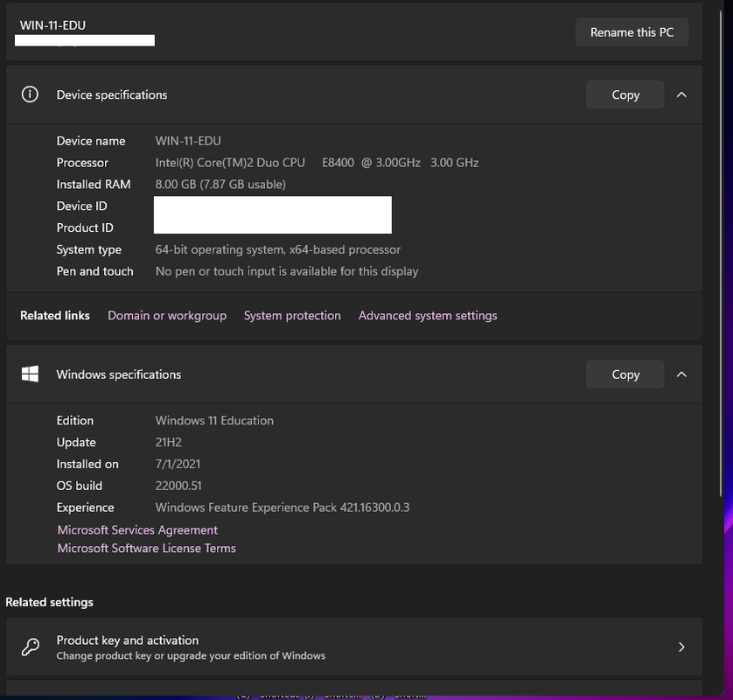
Task: Collapse the Windows specifications section
Action: (x=681, y=374)
